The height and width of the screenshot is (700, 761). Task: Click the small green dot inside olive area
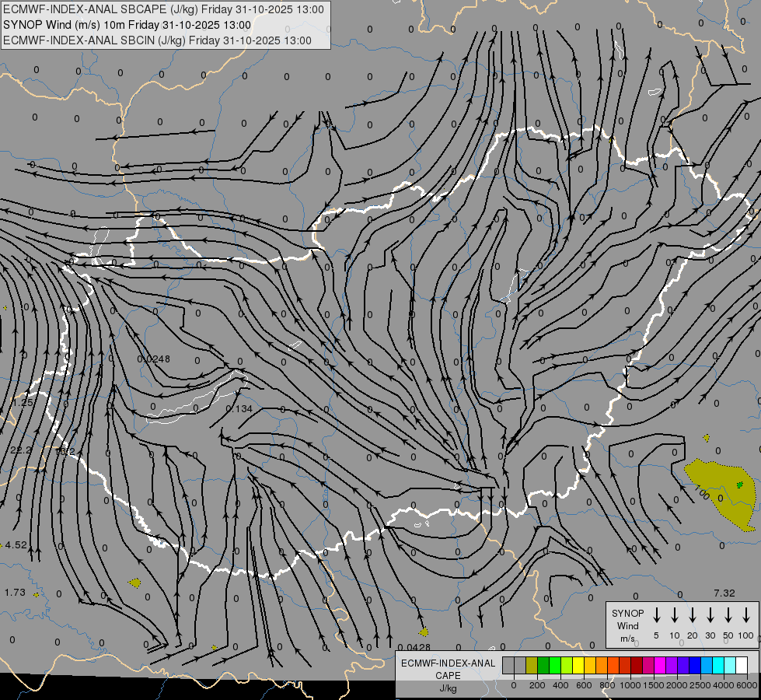click(740, 485)
